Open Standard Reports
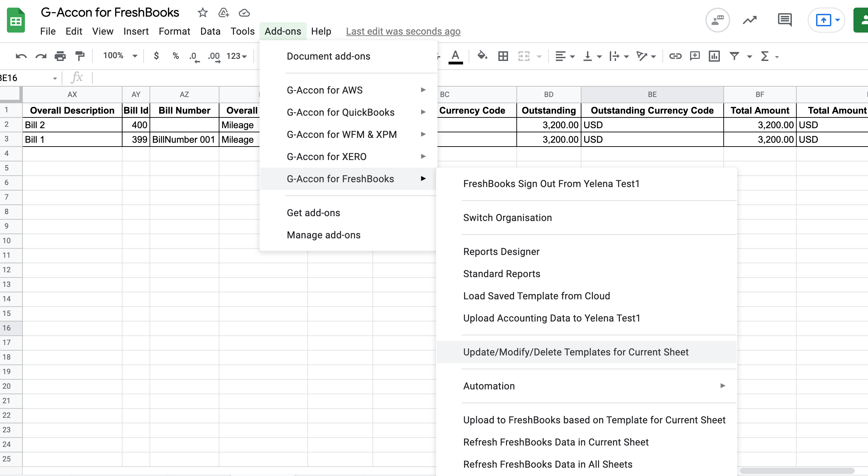The height and width of the screenshot is (476, 868). click(587, 274)
